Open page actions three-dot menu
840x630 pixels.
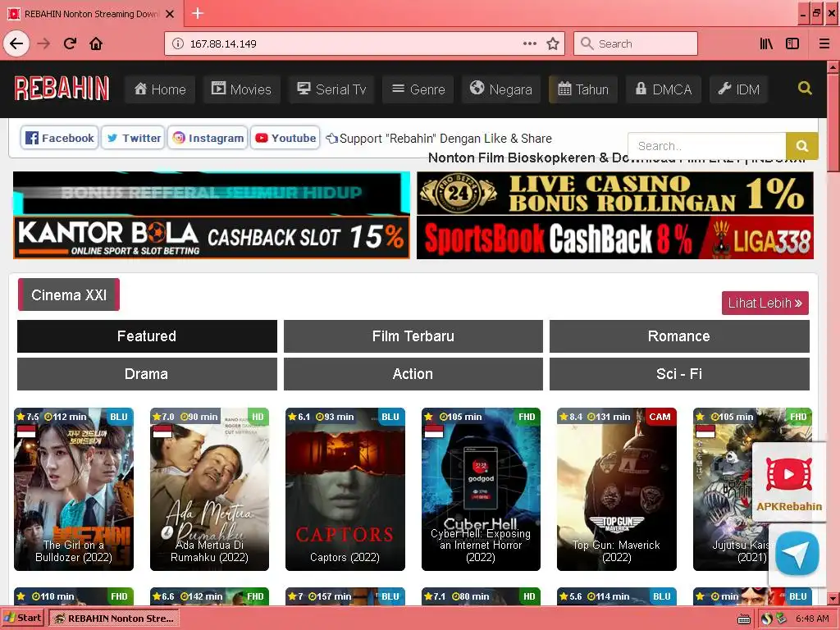[x=529, y=43]
